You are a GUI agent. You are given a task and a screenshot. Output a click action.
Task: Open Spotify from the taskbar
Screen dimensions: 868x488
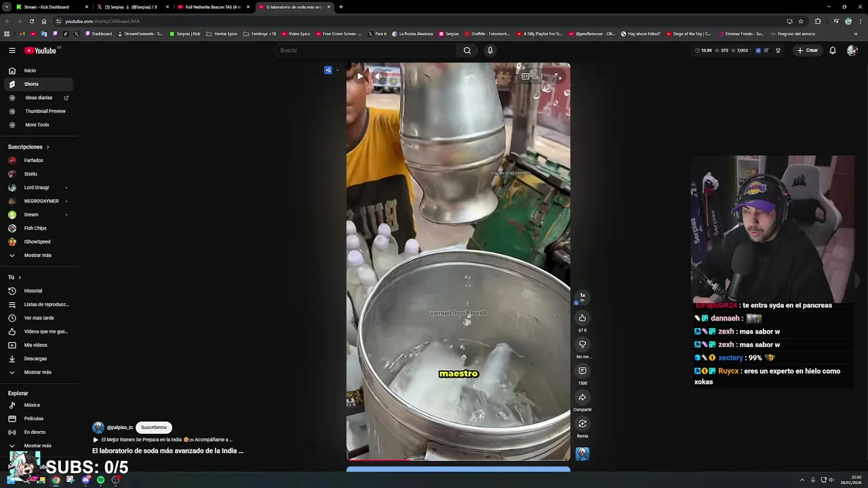coord(100,480)
